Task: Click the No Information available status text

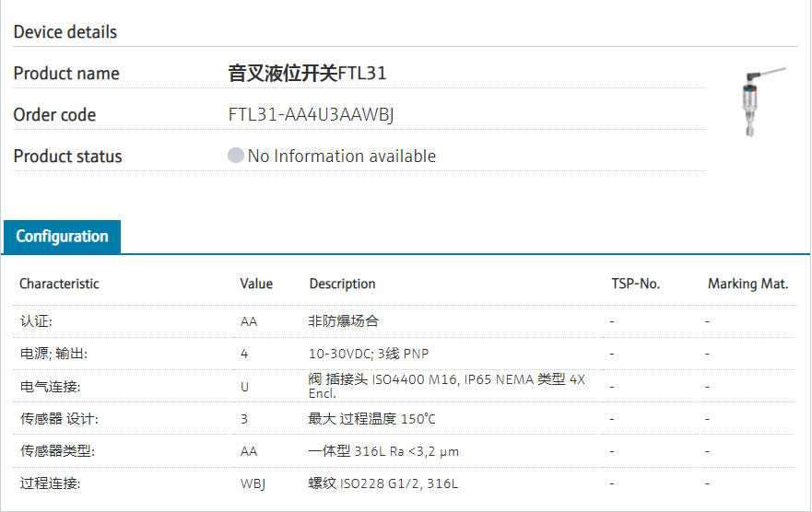Action: (x=341, y=157)
